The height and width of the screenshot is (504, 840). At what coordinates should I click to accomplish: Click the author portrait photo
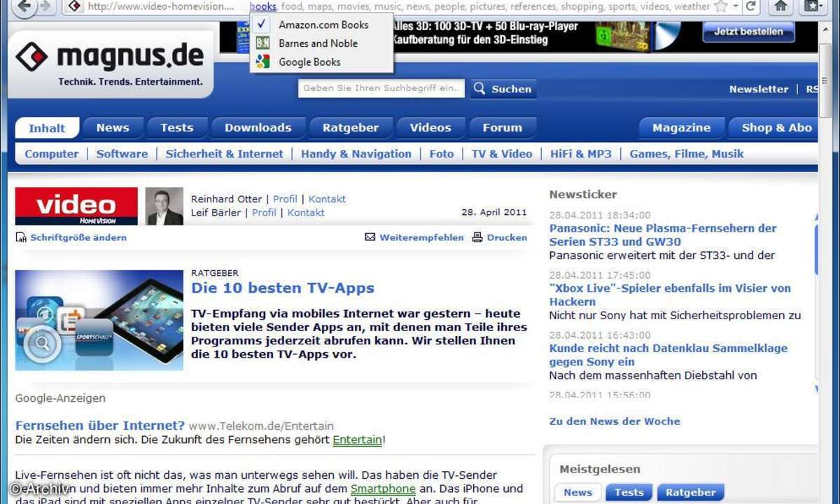164,206
